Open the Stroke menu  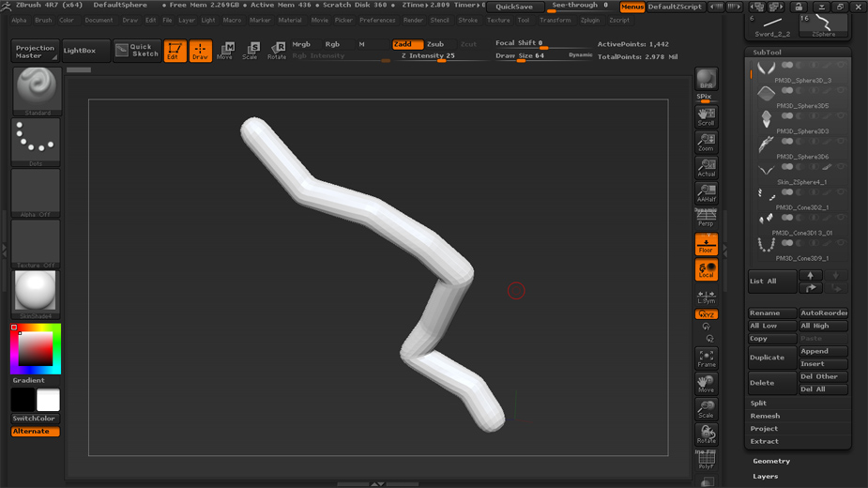tap(467, 20)
